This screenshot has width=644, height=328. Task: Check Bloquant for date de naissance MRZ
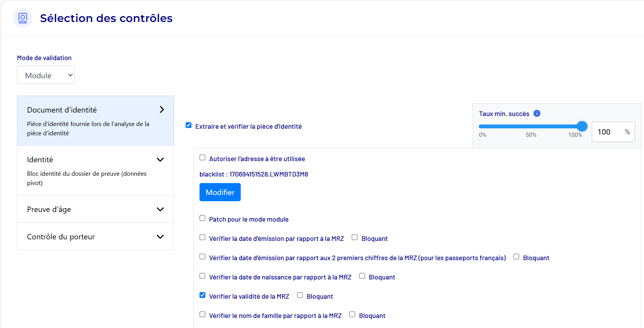[362, 276]
